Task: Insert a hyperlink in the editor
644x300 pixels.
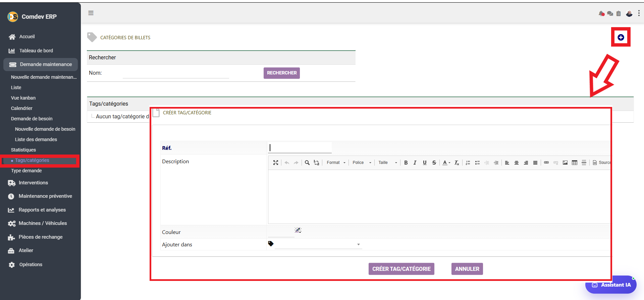Action: coord(546,163)
